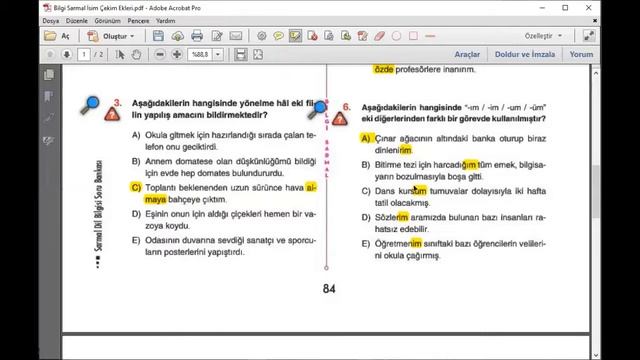Click the Oluştur create PDF button

[111, 36]
